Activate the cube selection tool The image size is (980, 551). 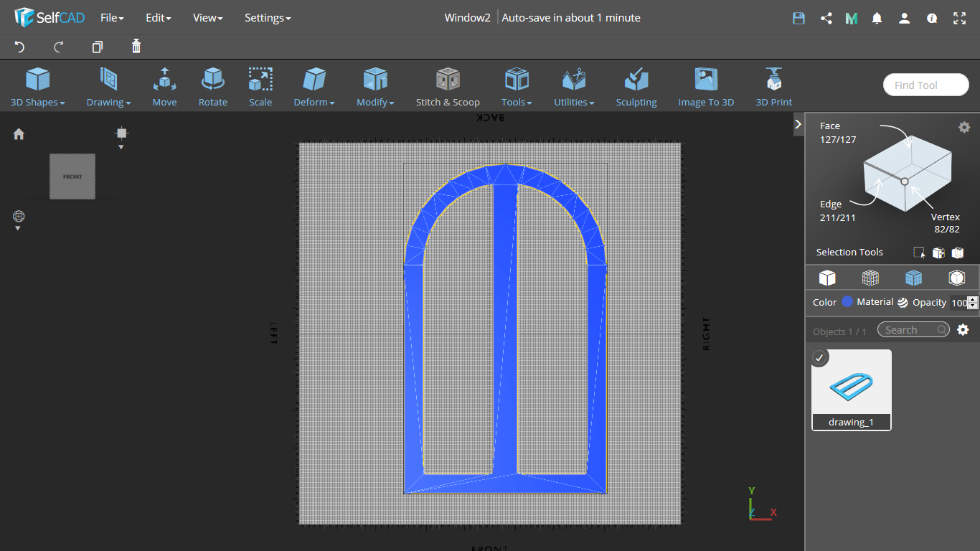click(938, 253)
